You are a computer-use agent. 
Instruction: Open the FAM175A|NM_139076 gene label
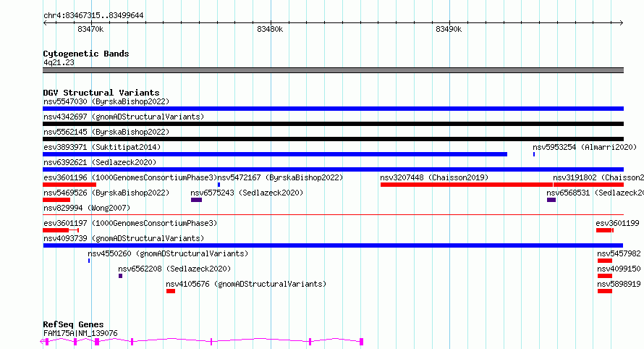pyautogui.click(x=80, y=333)
